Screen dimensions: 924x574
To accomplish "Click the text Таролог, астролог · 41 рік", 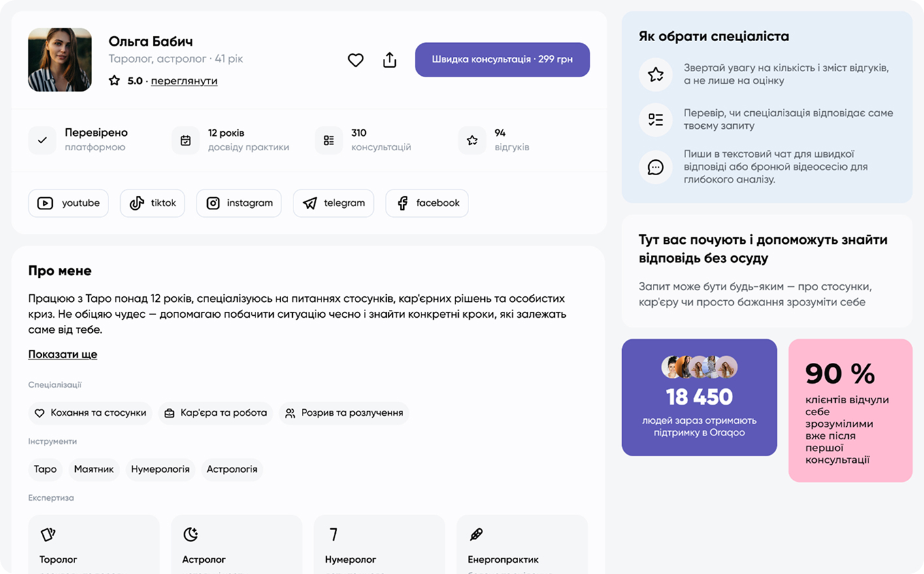I will coord(176,59).
